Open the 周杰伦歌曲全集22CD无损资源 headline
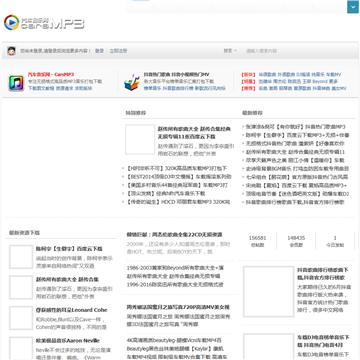360x360 pixels. point(174,235)
